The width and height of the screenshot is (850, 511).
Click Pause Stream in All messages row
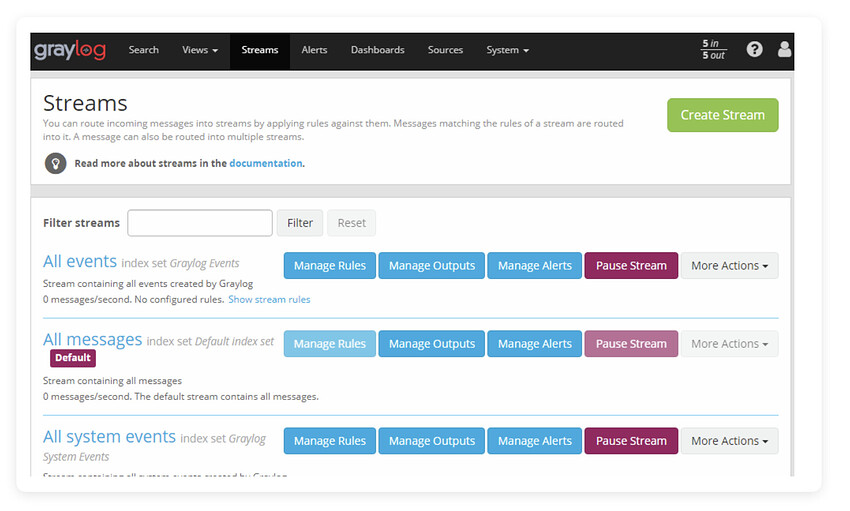pos(631,344)
